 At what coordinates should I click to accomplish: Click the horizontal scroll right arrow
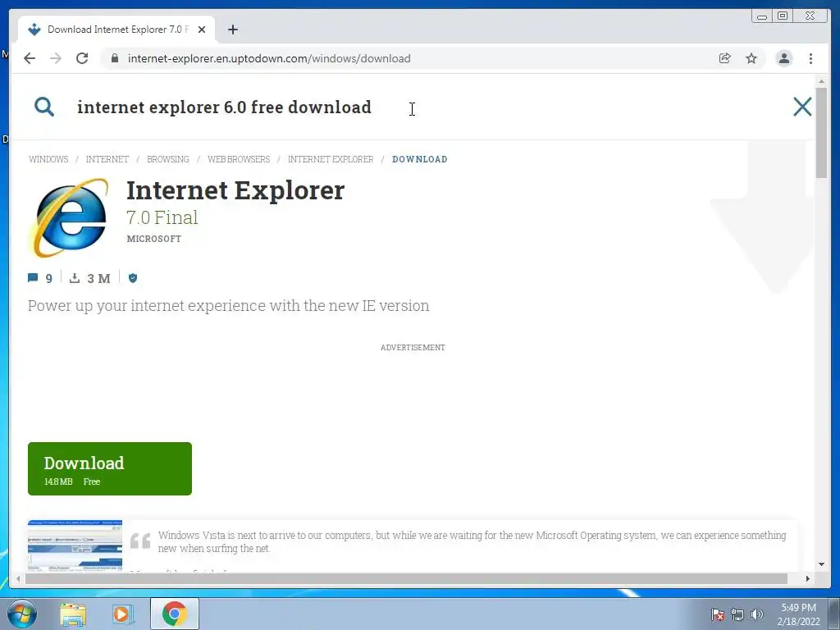[808, 578]
